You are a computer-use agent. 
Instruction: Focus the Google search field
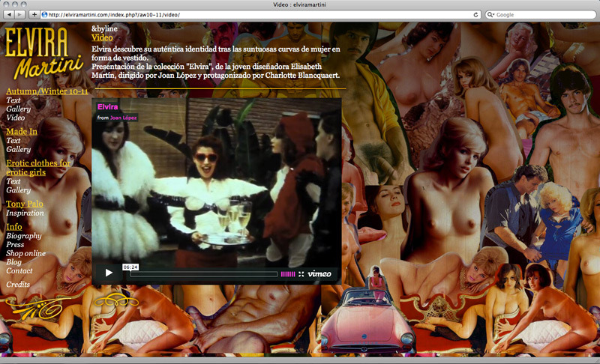click(541, 14)
